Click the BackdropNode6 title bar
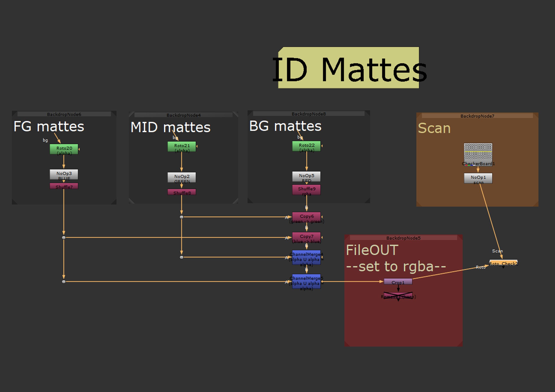This screenshot has height=392, width=555. tap(64, 114)
